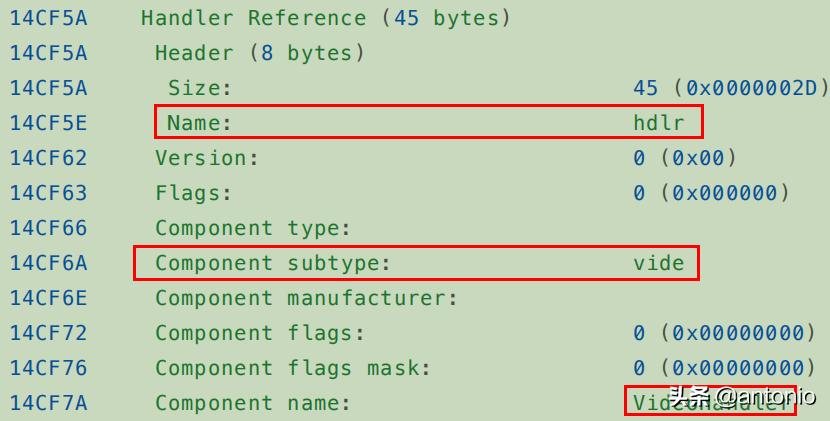Select the Handler Reference (45 bytes) row
This screenshot has height=421, width=830.
pos(326,18)
